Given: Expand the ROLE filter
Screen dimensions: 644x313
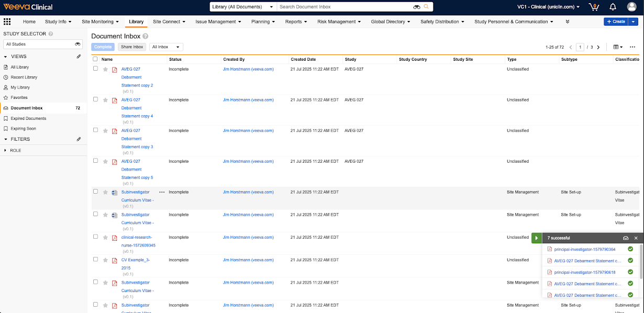Looking at the screenshot, I should pos(6,150).
